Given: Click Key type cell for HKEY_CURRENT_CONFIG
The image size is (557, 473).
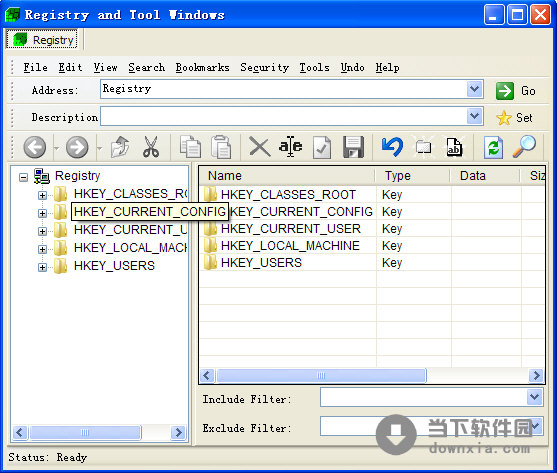Looking at the screenshot, I should click(x=392, y=212).
